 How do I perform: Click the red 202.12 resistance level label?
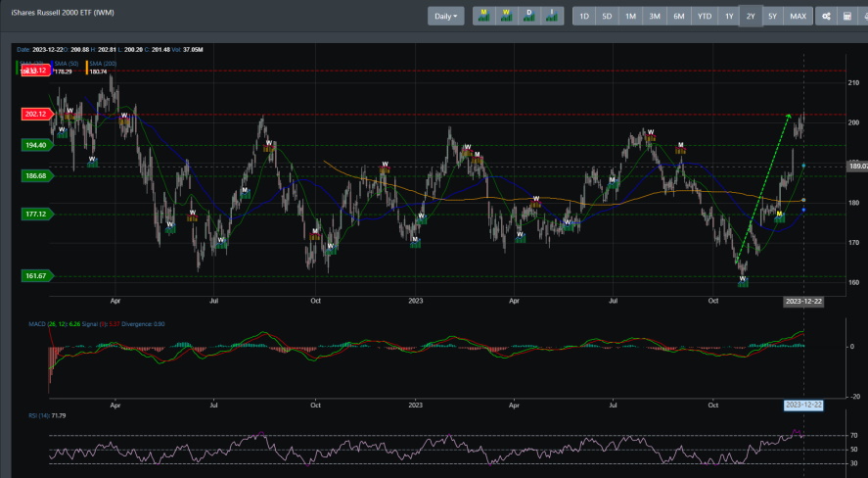pos(36,114)
